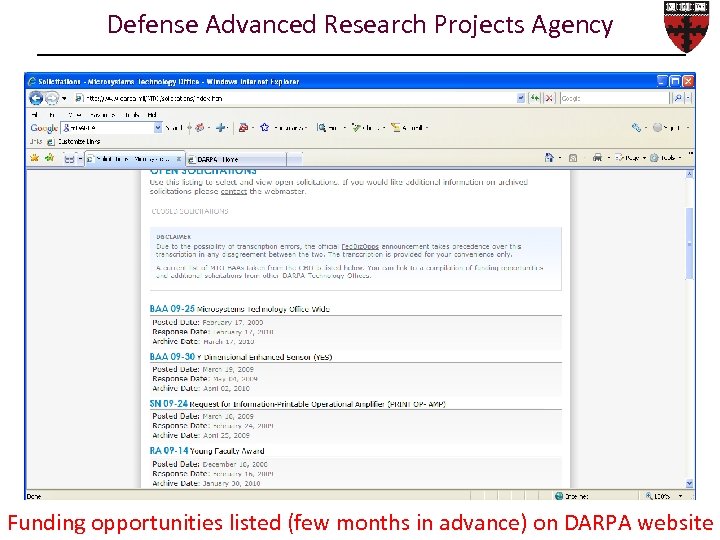Click the scrollbar up arrow
720x540 pixels.
(x=689, y=174)
